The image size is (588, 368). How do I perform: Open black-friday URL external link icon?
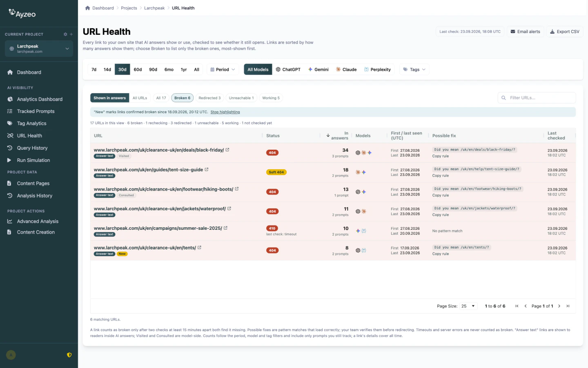click(227, 150)
